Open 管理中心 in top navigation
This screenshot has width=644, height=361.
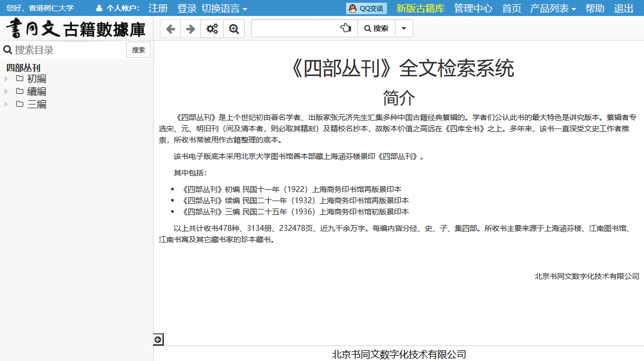(473, 9)
